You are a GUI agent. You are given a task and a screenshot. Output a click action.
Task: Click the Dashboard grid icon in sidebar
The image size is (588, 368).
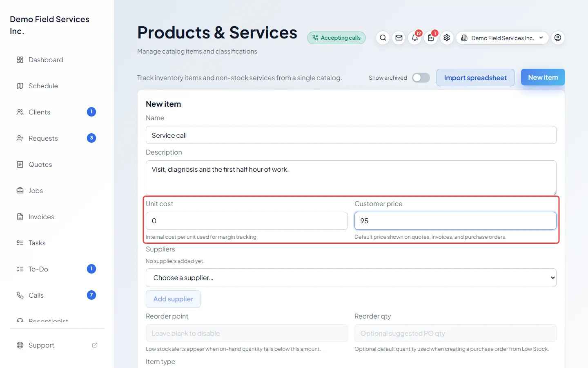click(20, 60)
